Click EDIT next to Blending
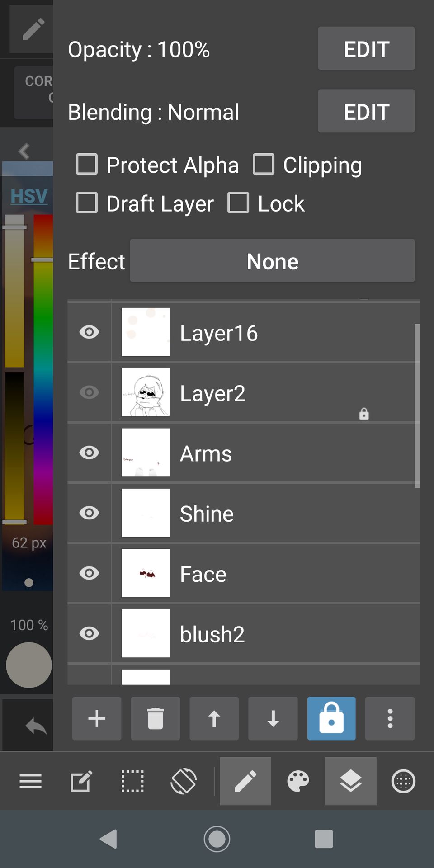Viewport: 434px width, 868px height. (x=366, y=111)
